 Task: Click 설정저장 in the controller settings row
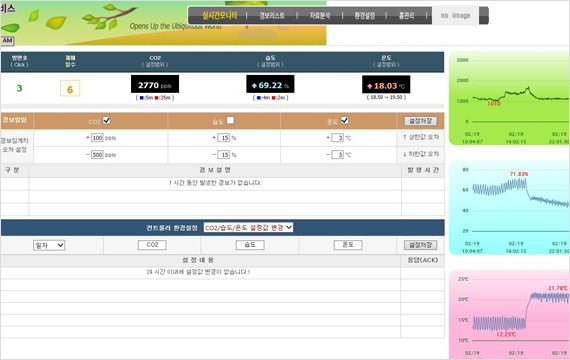tap(421, 245)
